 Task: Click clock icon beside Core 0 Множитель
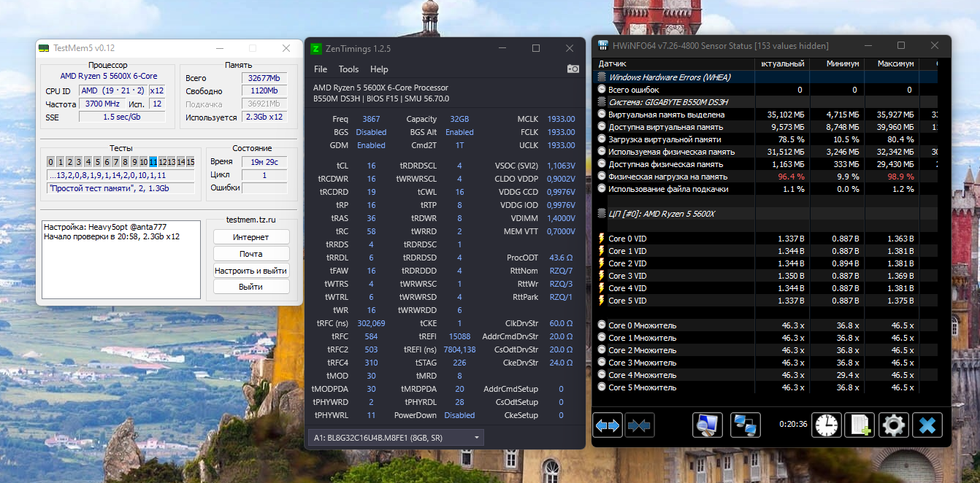[x=602, y=325]
